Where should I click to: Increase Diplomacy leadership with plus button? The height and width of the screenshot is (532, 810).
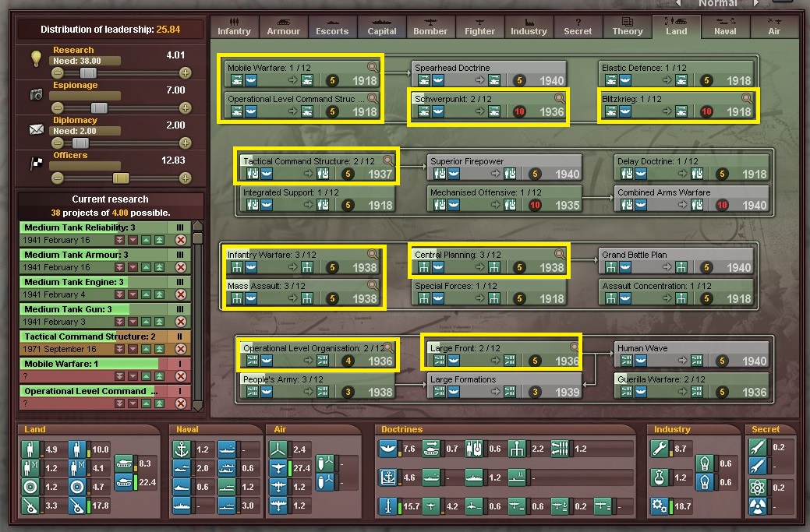(185, 143)
